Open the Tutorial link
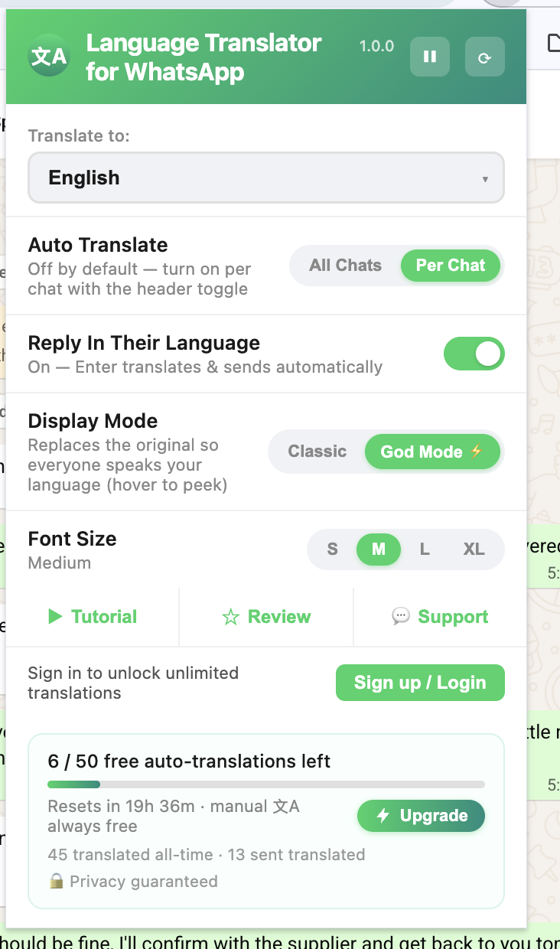Viewport: 560px width, 949px height. tap(93, 617)
